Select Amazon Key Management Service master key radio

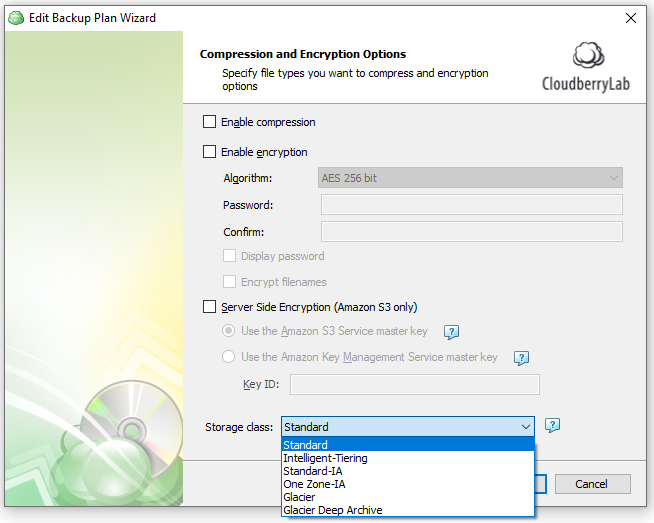click(228, 357)
